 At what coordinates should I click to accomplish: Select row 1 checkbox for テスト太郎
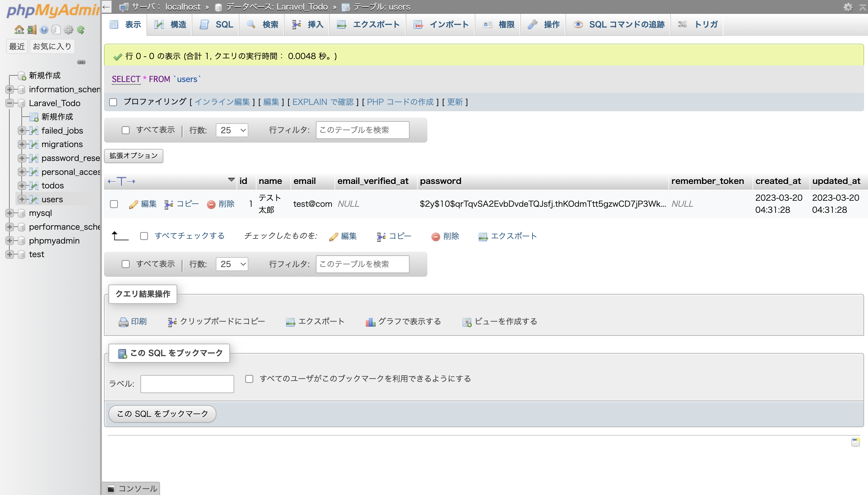(x=114, y=204)
